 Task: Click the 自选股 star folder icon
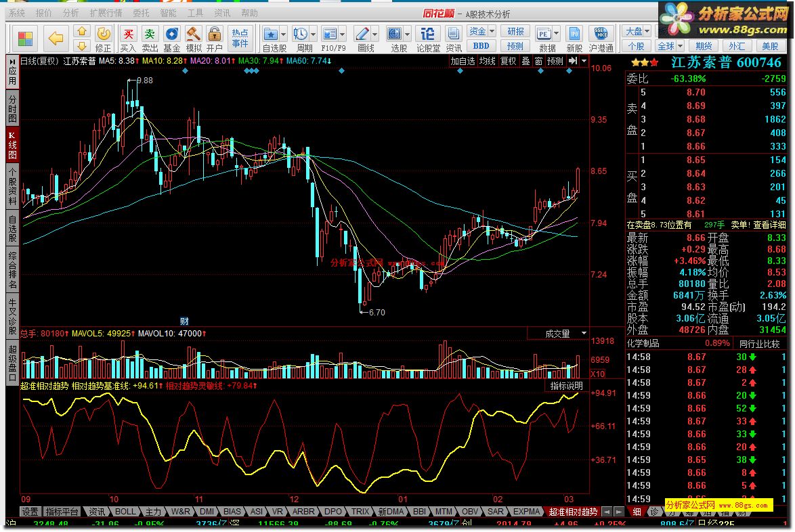(271, 34)
